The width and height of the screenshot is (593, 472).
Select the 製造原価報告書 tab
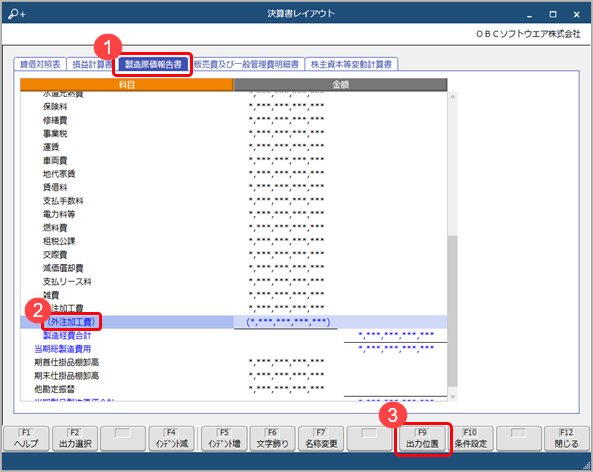point(153,64)
